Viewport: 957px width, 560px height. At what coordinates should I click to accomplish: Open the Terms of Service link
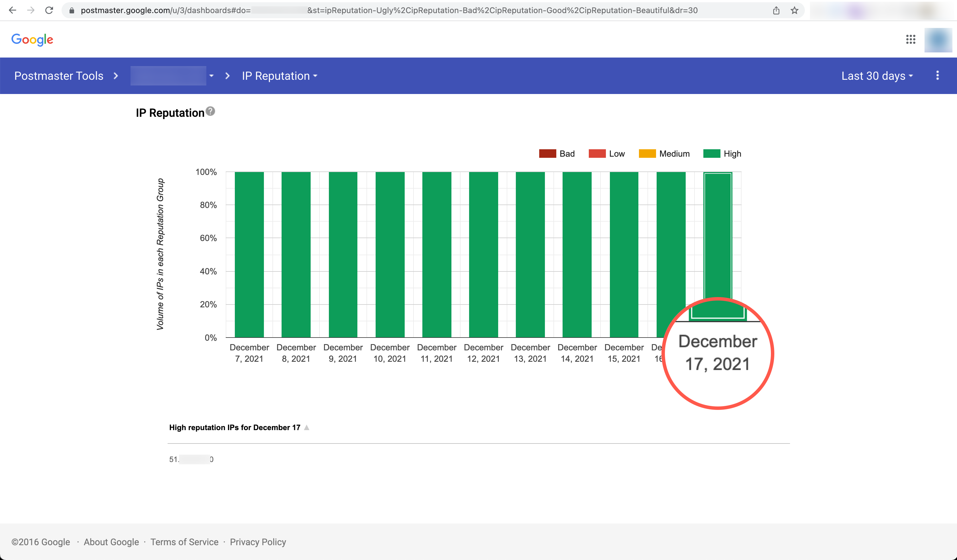[184, 542]
